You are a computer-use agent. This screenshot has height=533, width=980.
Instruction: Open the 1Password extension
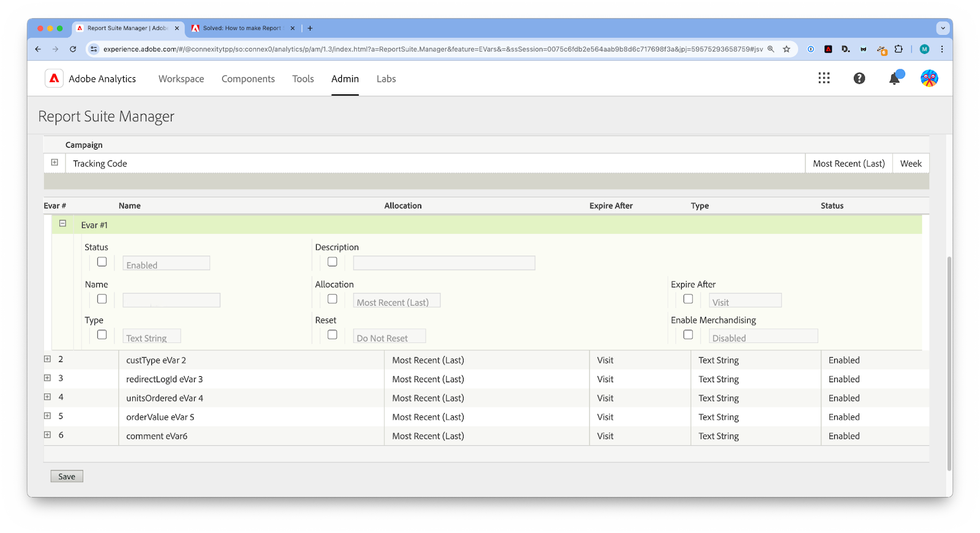(810, 49)
